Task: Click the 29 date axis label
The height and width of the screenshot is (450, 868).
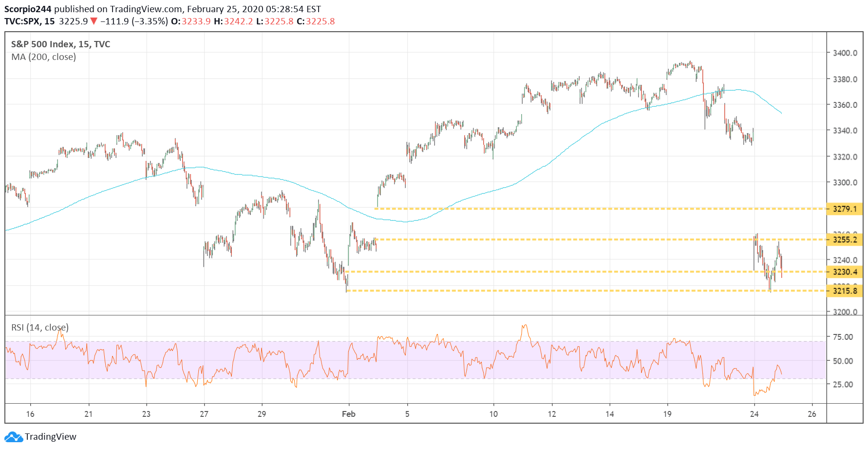Action: coord(262,414)
